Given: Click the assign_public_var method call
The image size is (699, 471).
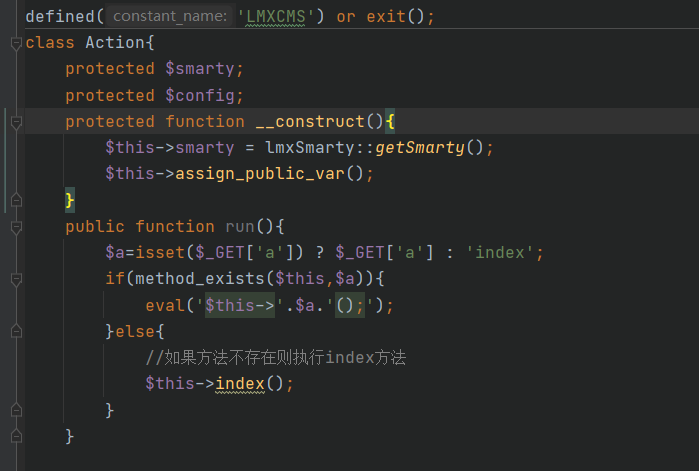Looking at the screenshot, I should tap(260, 174).
